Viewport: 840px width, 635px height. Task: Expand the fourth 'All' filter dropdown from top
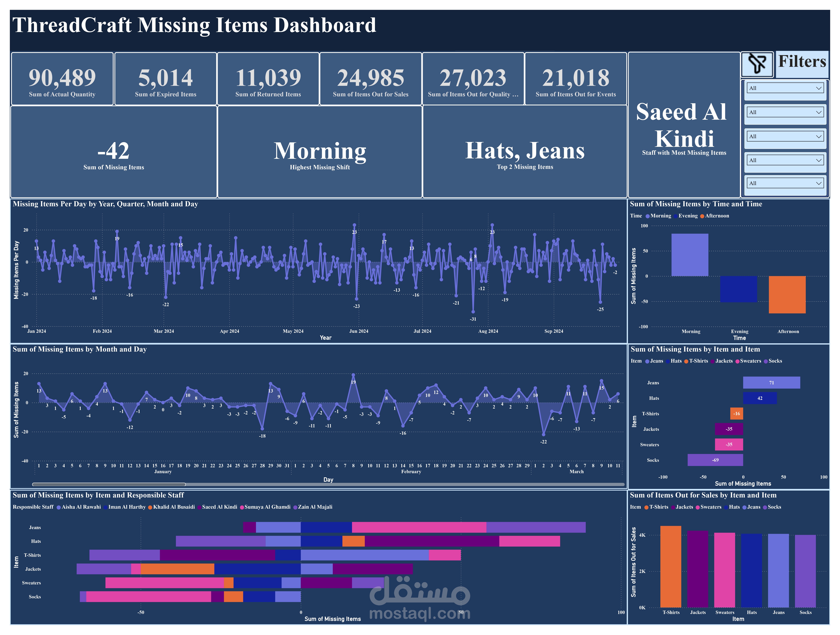point(785,160)
